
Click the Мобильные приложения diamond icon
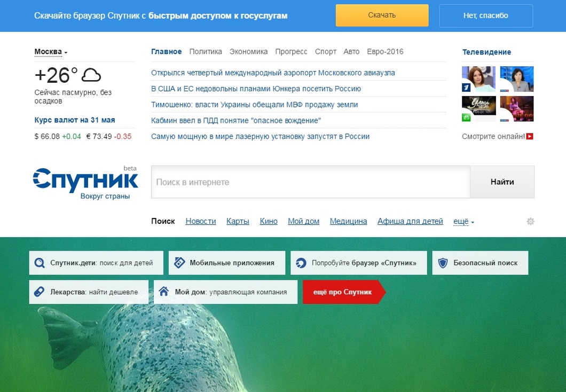coord(179,263)
